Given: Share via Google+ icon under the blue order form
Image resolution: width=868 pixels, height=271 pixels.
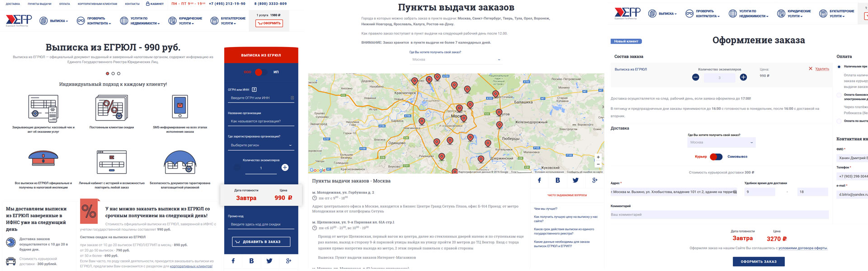Looking at the screenshot, I should point(288,261).
